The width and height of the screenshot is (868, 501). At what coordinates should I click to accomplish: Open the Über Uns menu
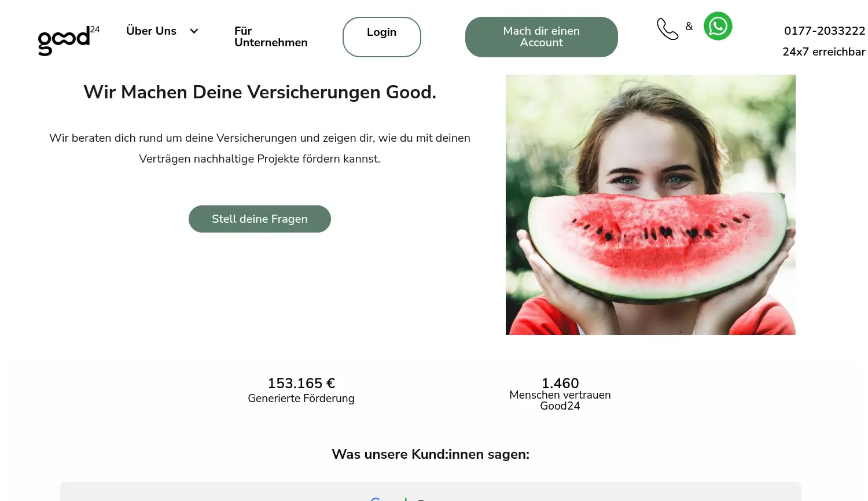pyautogui.click(x=151, y=31)
